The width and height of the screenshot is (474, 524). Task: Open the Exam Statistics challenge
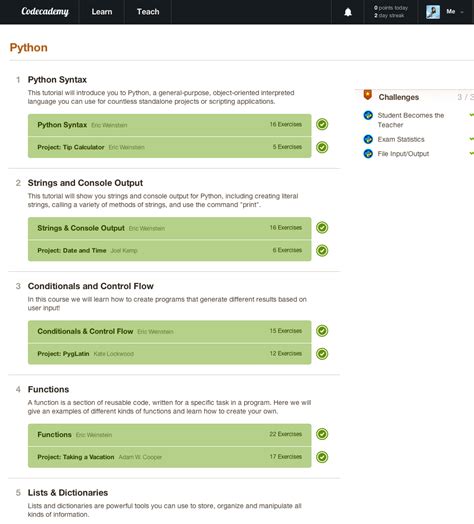[401, 139]
